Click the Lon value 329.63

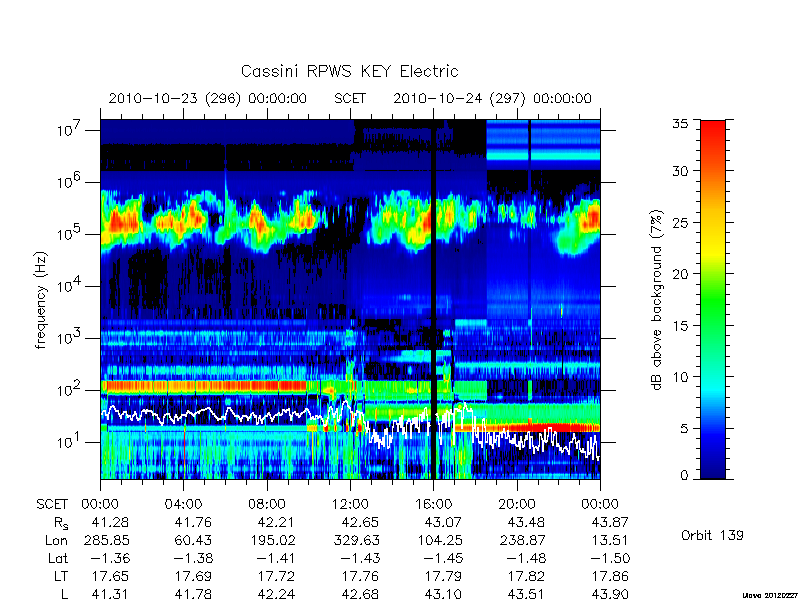(356, 540)
